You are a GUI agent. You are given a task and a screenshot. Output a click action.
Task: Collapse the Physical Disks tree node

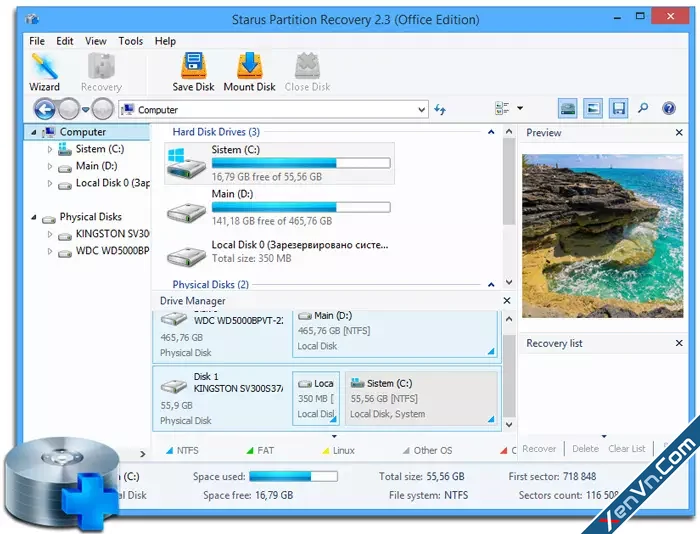(x=34, y=217)
